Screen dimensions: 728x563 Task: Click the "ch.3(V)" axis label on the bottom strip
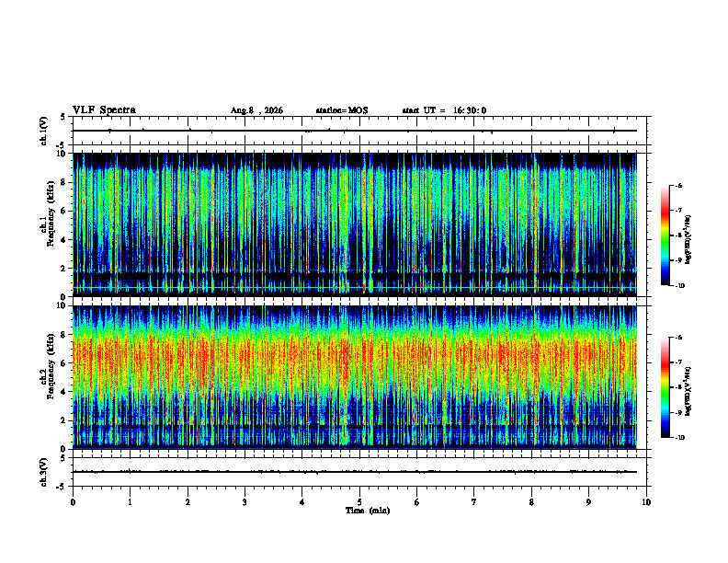pyautogui.click(x=44, y=472)
